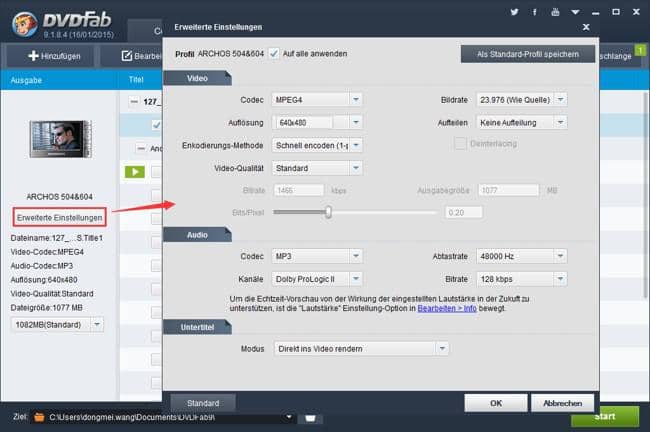Close the Erweiterte Einstellungen dialog
The image size is (650, 432).
point(586,27)
